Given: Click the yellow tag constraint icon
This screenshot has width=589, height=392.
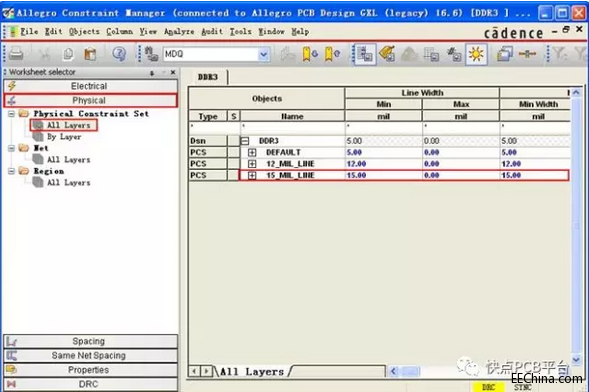Looking at the screenshot, I should [x=387, y=54].
